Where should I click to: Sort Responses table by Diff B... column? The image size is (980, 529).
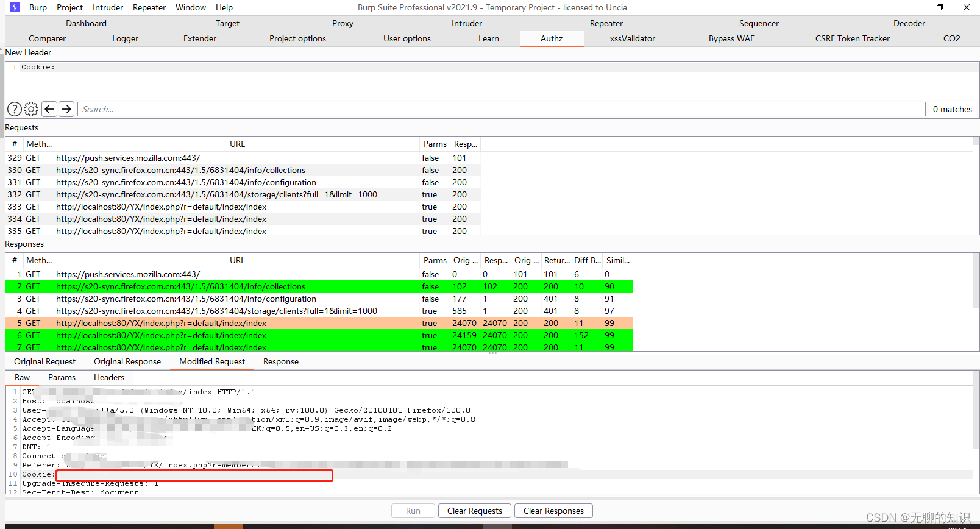pos(588,260)
